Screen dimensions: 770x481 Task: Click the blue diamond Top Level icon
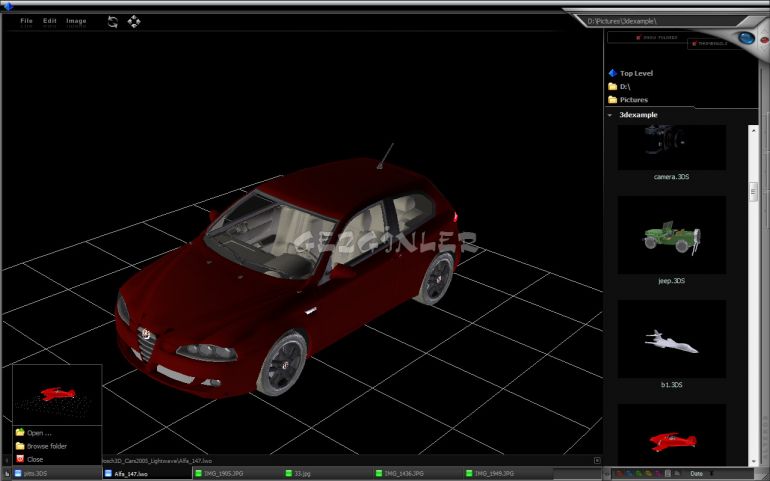tap(612, 73)
